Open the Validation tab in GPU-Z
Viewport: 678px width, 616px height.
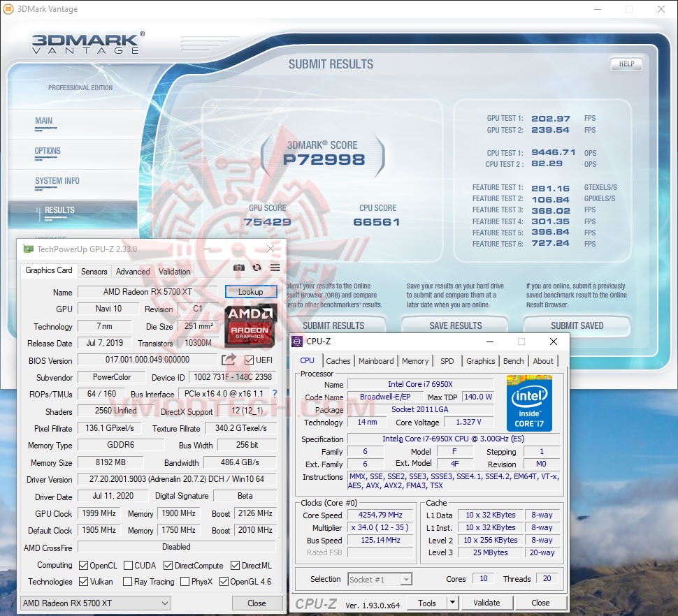(174, 271)
